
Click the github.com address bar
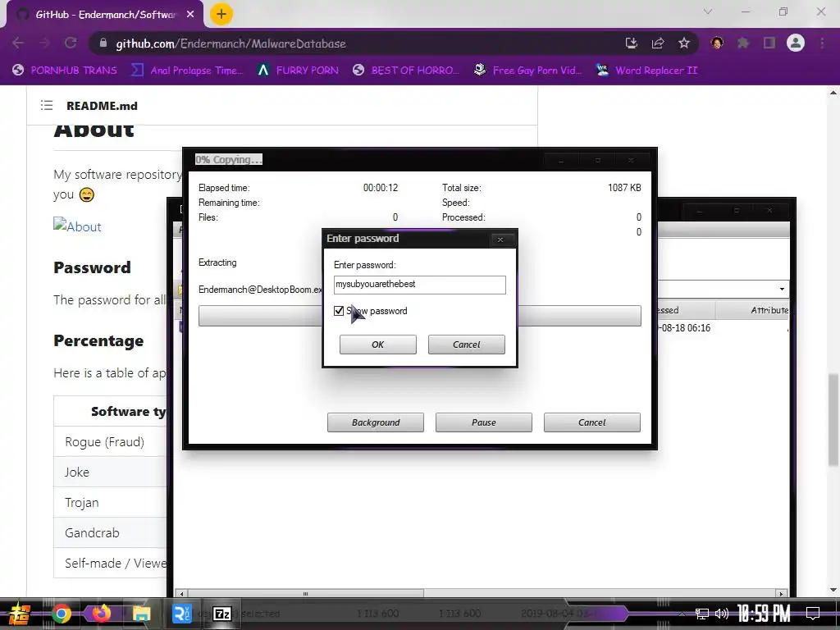(x=354, y=43)
